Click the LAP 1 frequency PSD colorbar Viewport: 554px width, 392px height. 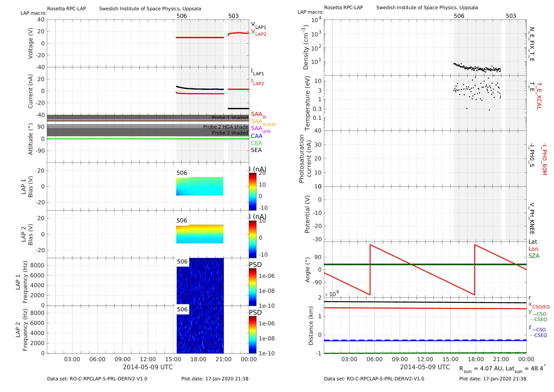tap(253, 287)
